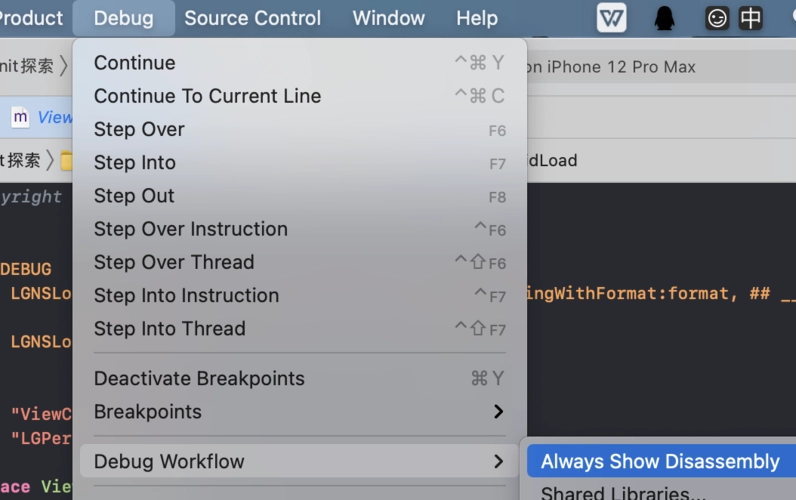The width and height of the screenshot is (796, 500).
Task: Click the iPhone 12 Pro Max destination
Action: coord(610,67)
